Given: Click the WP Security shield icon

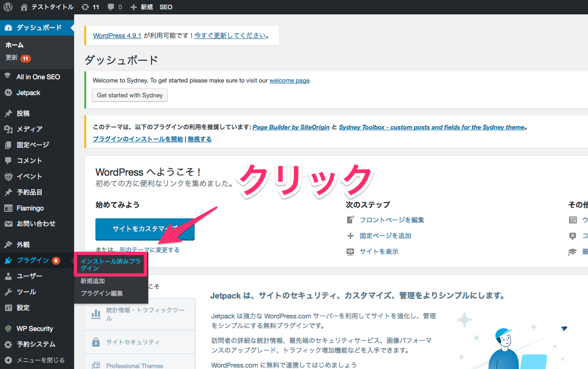Looking at the screenshot, I should pyautogui.click(x=8, y=329).
